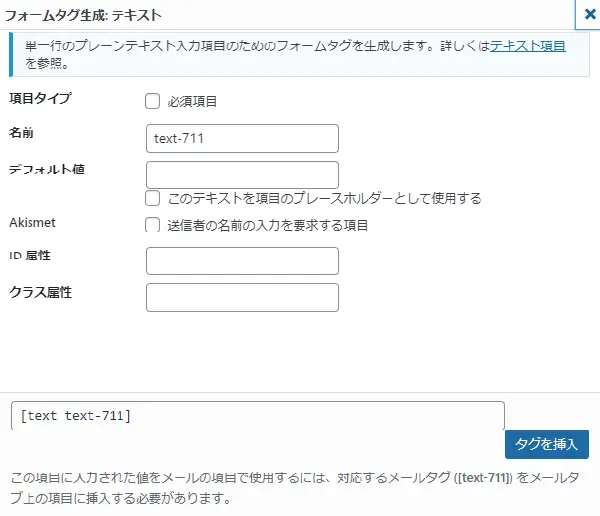Click the 必須項目 label text

point(192,101)
